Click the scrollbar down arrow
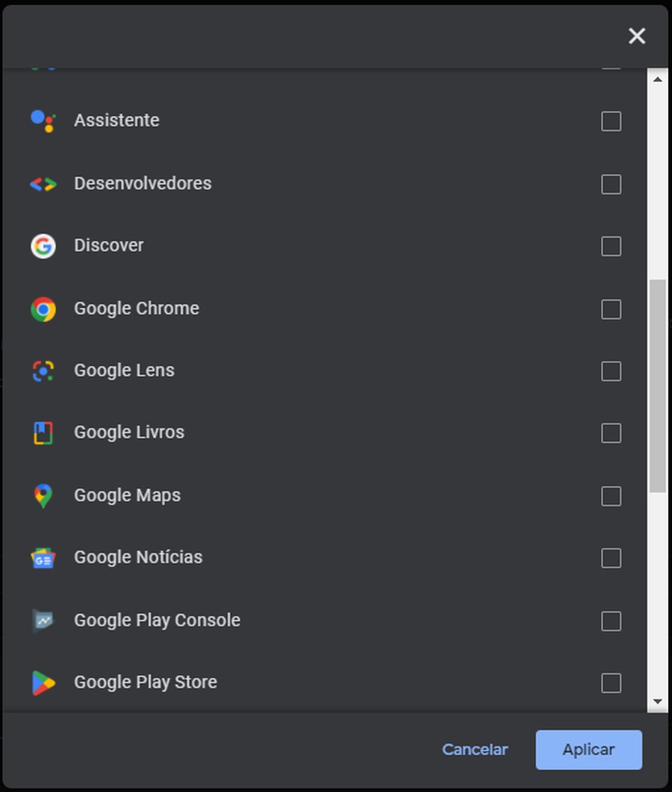This screenshot has width=672, height=792. click(658, 702)
